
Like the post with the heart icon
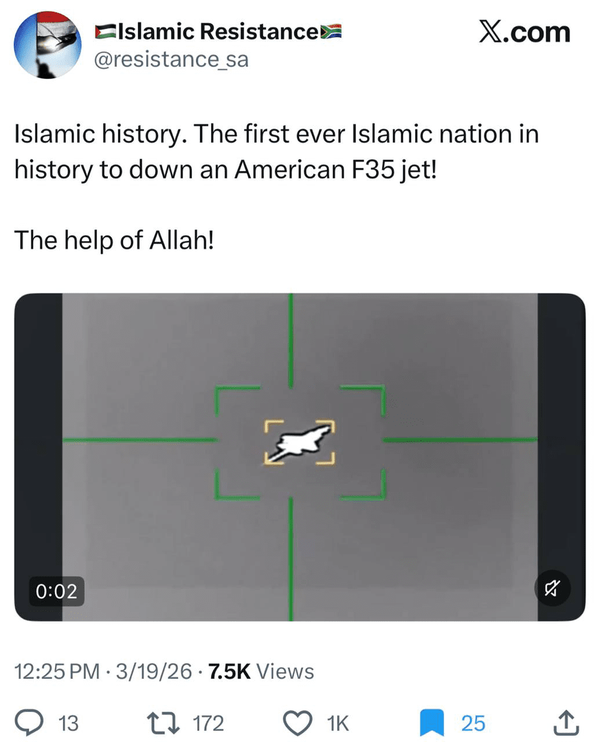point(295,721)
